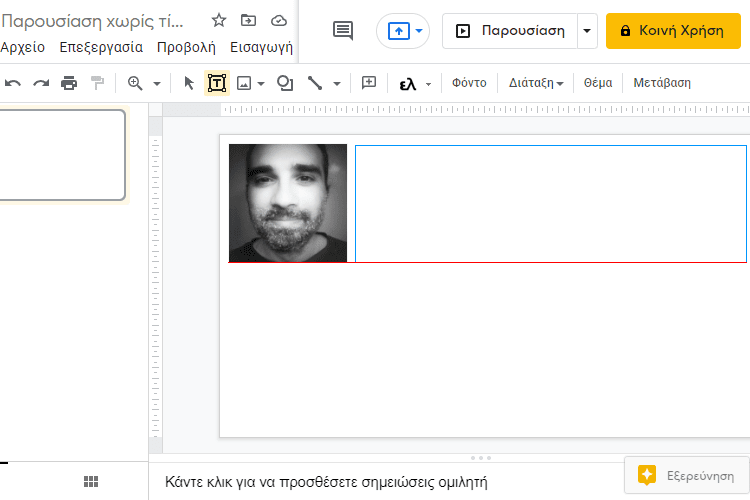Open the comment history icon
Image resolution: width=750 pixels, height=500 pixels.
click(343, 31)
